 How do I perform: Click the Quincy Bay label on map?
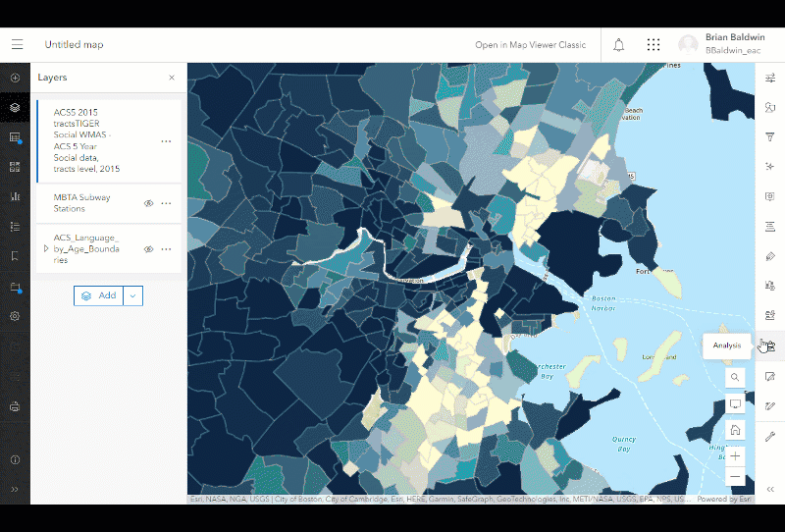pyautogui.click(x=624, y=444)
